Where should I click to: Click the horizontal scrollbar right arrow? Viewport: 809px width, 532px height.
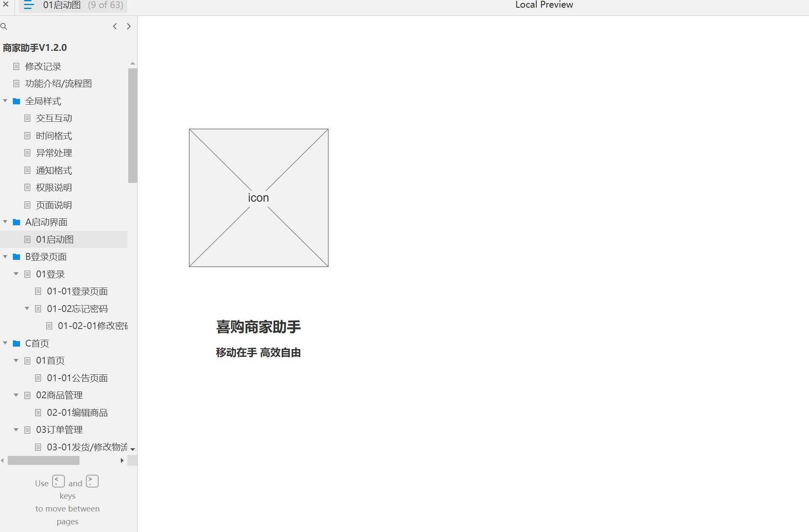point(122,461)
